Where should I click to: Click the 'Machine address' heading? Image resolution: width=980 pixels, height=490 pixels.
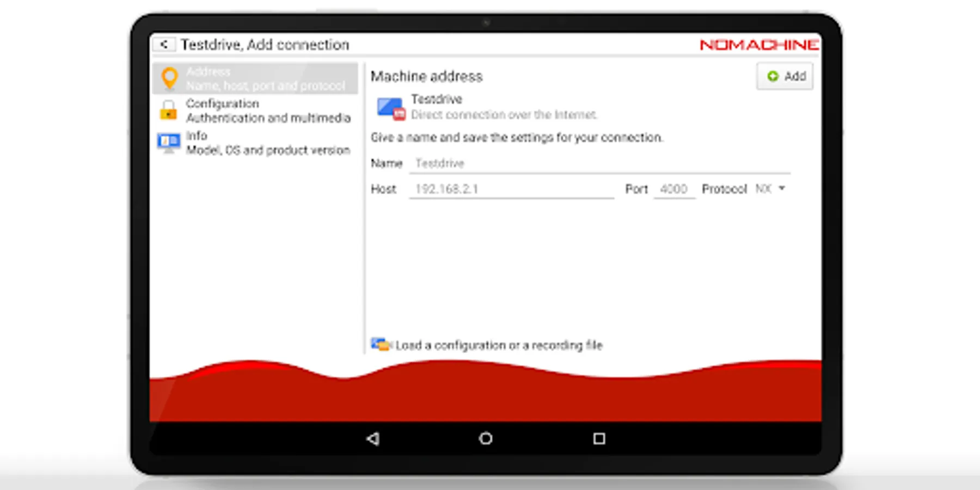click(427, 76)
